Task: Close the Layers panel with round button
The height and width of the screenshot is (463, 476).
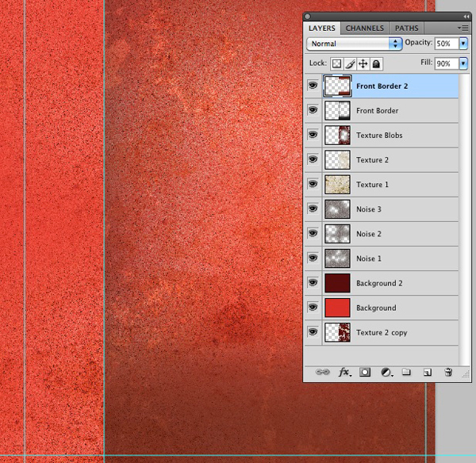Action: (307, 17)
